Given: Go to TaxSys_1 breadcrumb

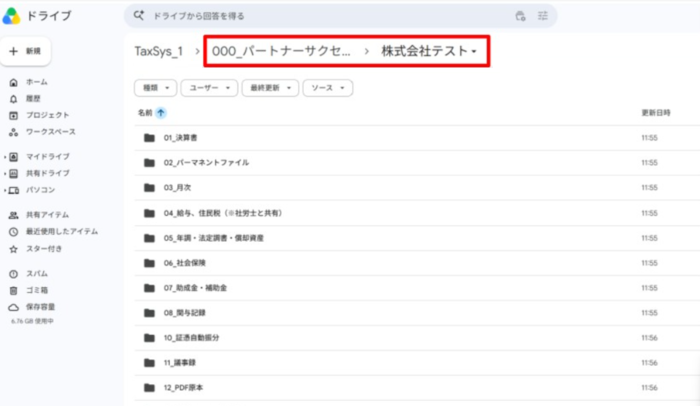Looking at the screenshot, I should [158, 51].
